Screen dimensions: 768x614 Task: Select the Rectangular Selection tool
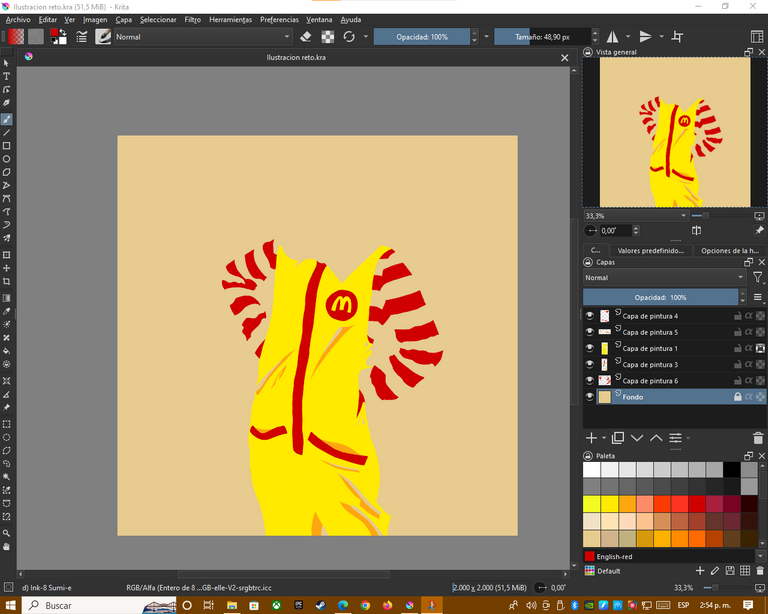6,424
